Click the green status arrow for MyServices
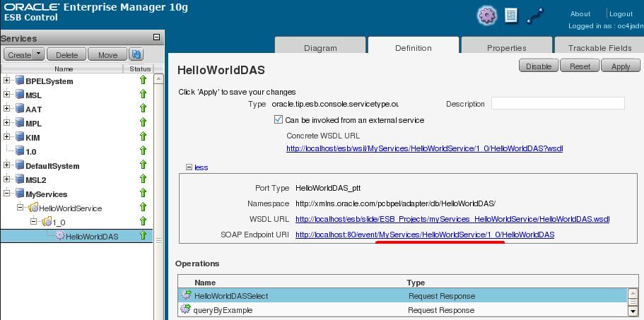Image resolution: width=644 pixels, height=320 pixels. click(143, 193)
